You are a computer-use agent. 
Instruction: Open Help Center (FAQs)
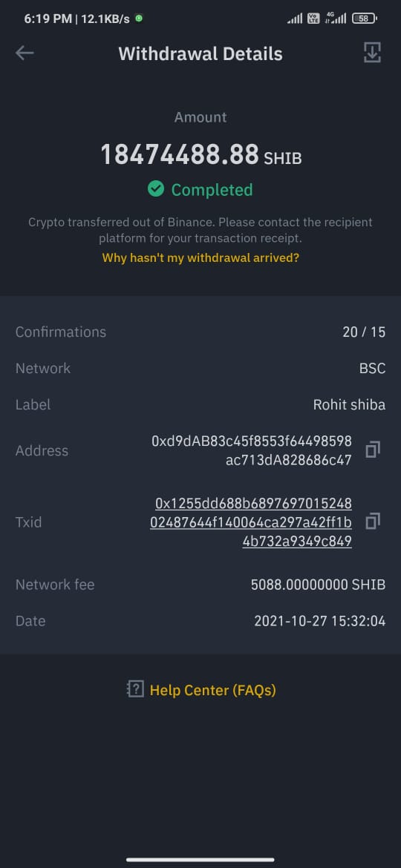click(x=212, y=690)
